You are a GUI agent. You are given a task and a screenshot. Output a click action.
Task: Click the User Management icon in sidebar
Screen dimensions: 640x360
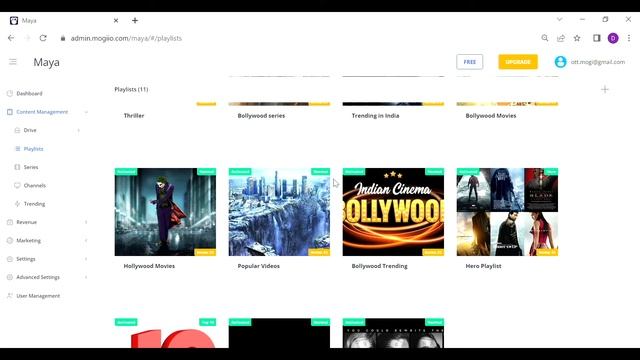(x=10, y=296)
